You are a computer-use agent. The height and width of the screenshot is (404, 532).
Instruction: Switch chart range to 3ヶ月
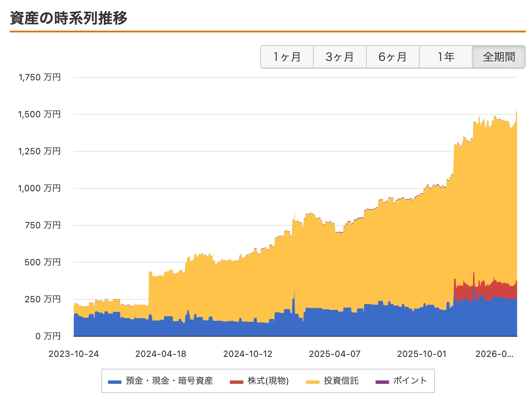click(340, 57)
